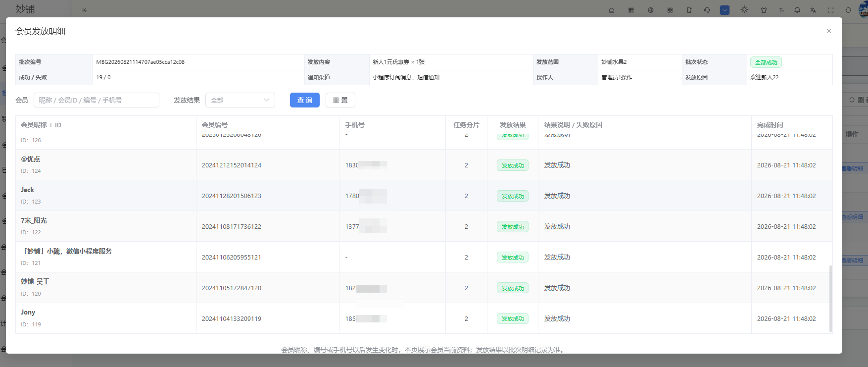Open the notification bell icon
Screen dimensions: 868x367
click(797, 10)
